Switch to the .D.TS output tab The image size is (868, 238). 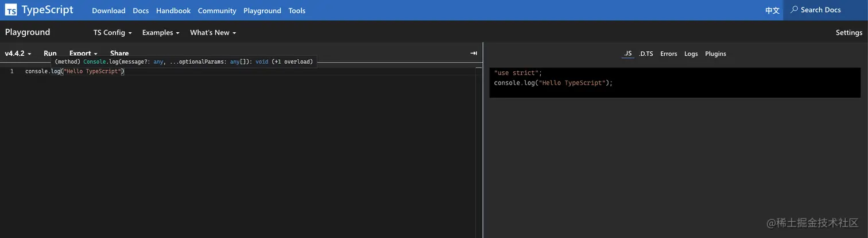(x=646, y=53)
